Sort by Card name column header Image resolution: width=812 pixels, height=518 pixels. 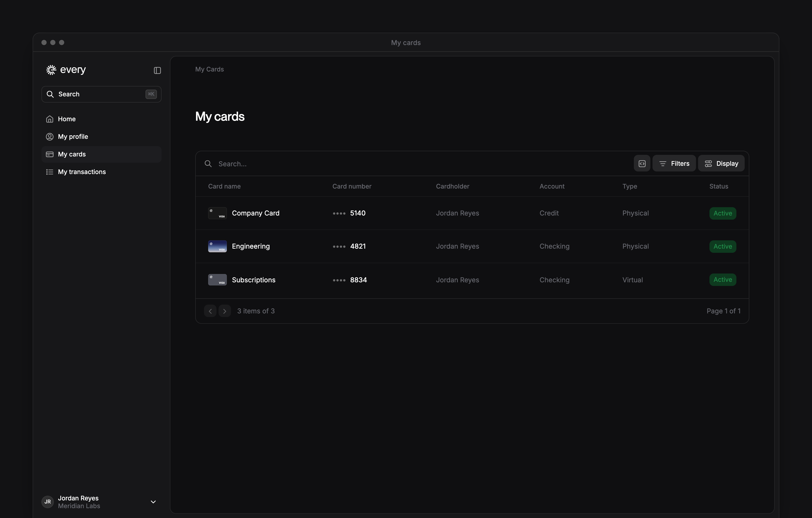pyautogui.click(x=224, y=186)
